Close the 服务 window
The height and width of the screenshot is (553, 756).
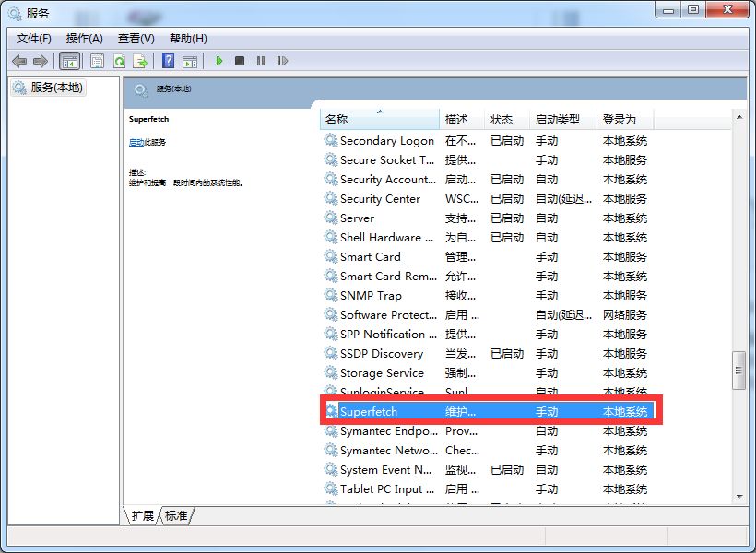(727, 10)
